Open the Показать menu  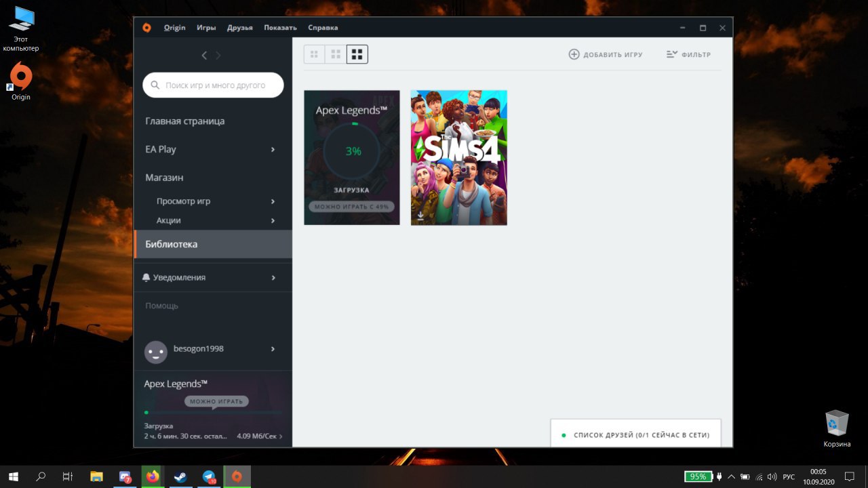tap(280, 28)
